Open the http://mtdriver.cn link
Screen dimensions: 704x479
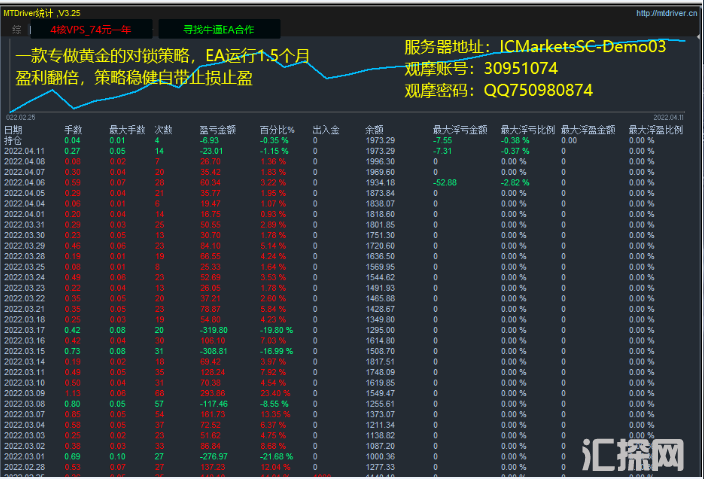click(667, 13)
